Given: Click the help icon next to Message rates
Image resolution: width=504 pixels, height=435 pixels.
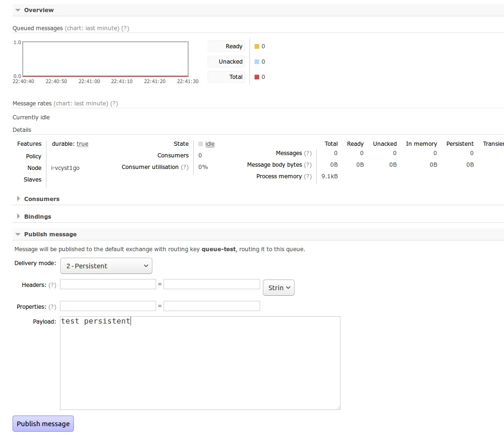Looking at the screenshot, I should pos(114,104).
